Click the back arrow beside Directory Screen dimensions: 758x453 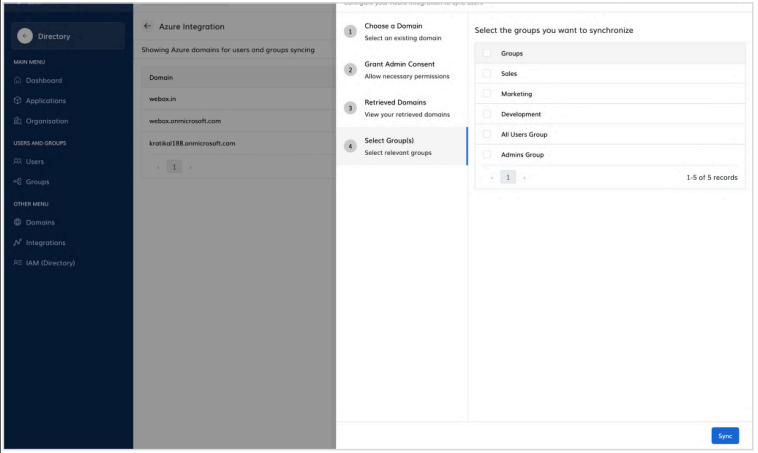coord(25,37)
